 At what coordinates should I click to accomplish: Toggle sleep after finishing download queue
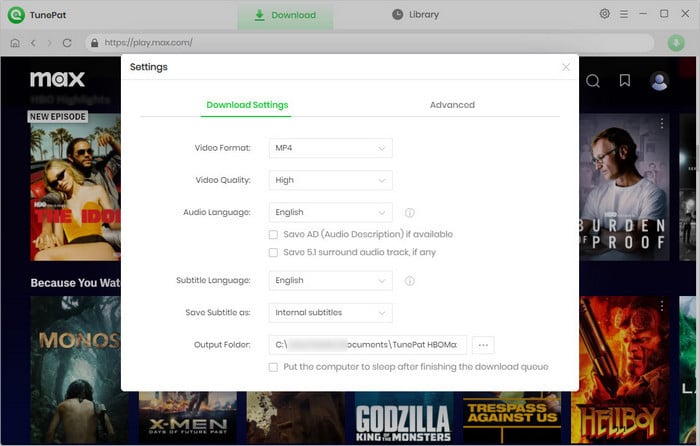click(273, 367)
